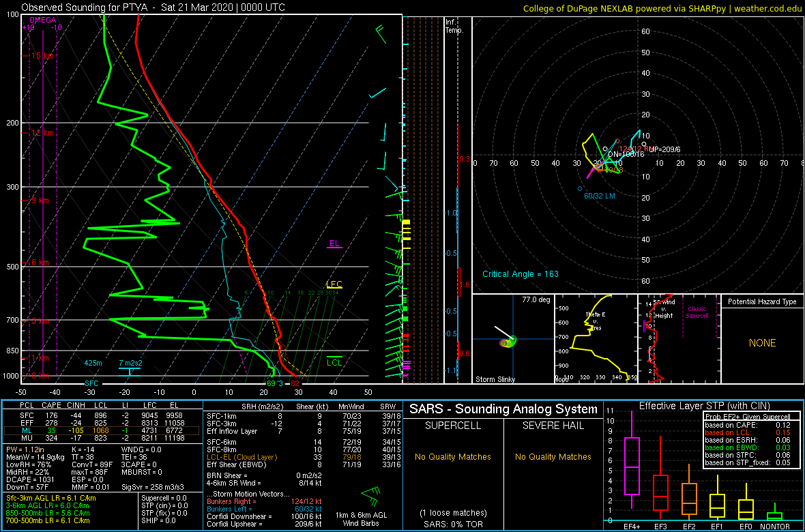Viewport: 805px width, 532px height.
Task: Click the 'SHIP = 0.0' index value
Action: (158, 520)
